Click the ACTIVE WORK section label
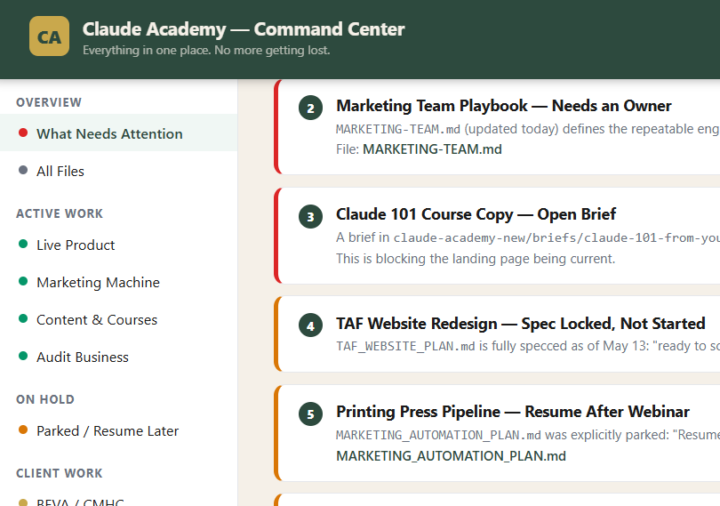This screenshot has height=506, width=720. [x=60, y=214]
